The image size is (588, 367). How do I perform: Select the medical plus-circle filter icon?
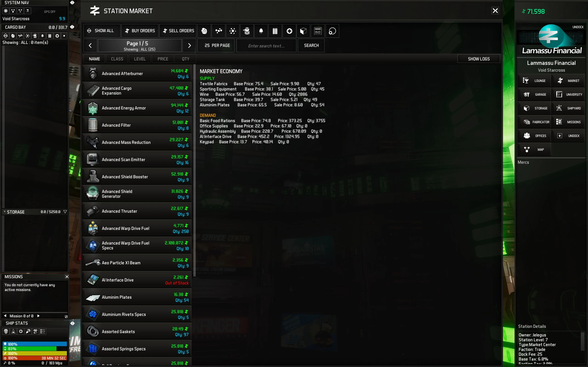click(289, 31)
